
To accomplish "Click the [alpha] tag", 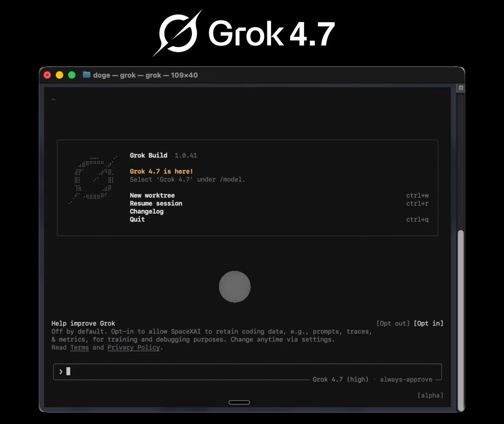I will tap(430, 395).
